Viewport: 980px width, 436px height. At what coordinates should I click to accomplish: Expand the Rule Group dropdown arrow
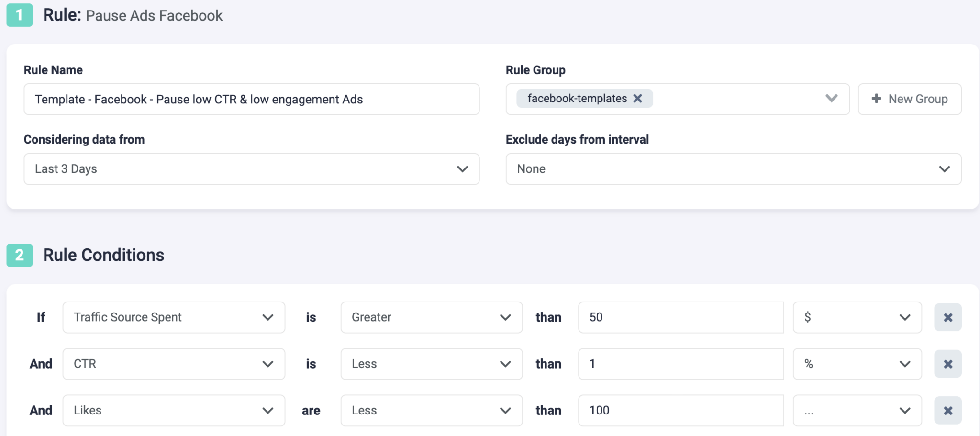[831, 99]
